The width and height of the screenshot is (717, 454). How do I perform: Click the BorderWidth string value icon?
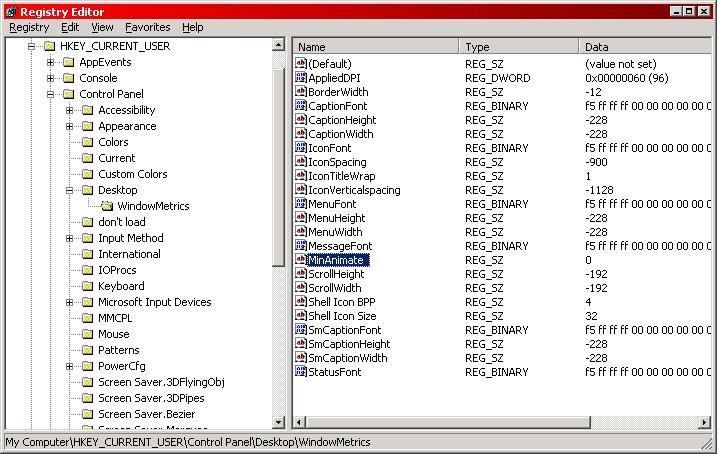(x=300, y=91)
